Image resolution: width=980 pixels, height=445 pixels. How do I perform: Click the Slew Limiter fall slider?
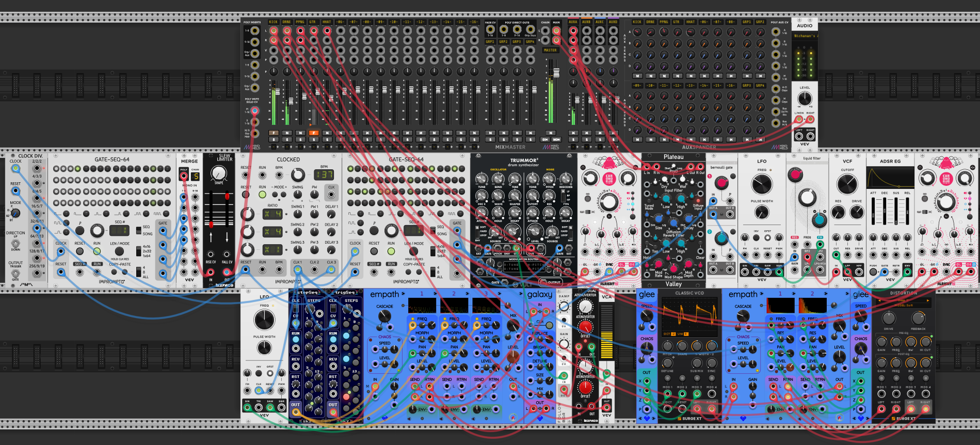coord(227,197)
